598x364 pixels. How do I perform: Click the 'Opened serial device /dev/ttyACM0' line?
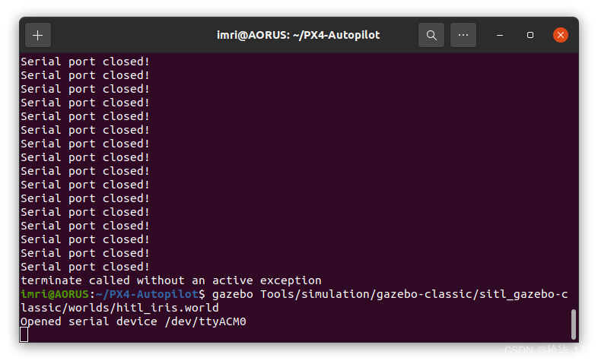click(x=133, y=321)
